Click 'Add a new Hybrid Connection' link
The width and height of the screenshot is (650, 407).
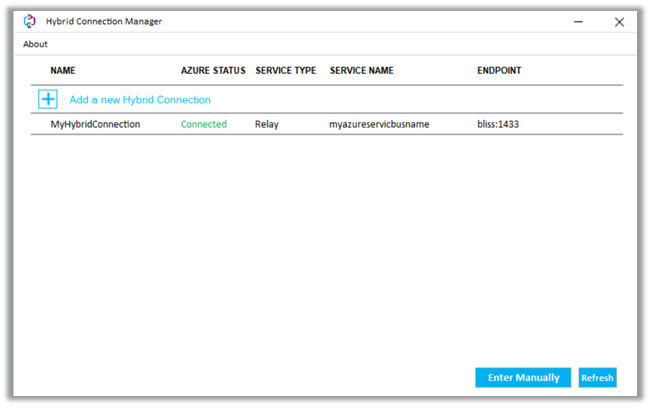tap(140, 100)
